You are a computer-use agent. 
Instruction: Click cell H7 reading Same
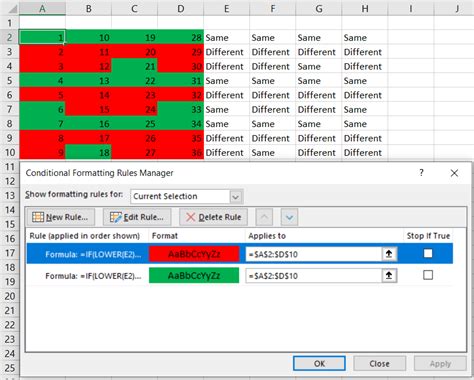[x=365, y=109]
